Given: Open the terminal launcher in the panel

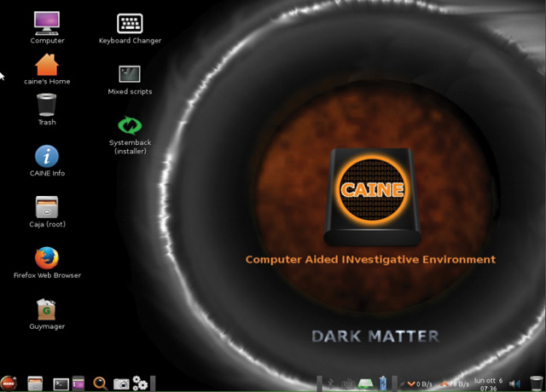Looking at the screenshot, I should tap(61, 384).
